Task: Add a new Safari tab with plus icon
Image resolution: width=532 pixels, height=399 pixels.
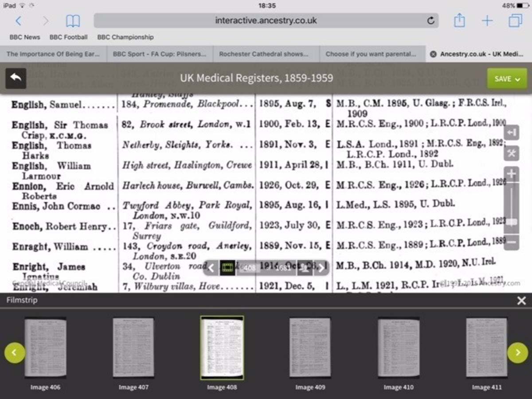Action: coord(487,20)
